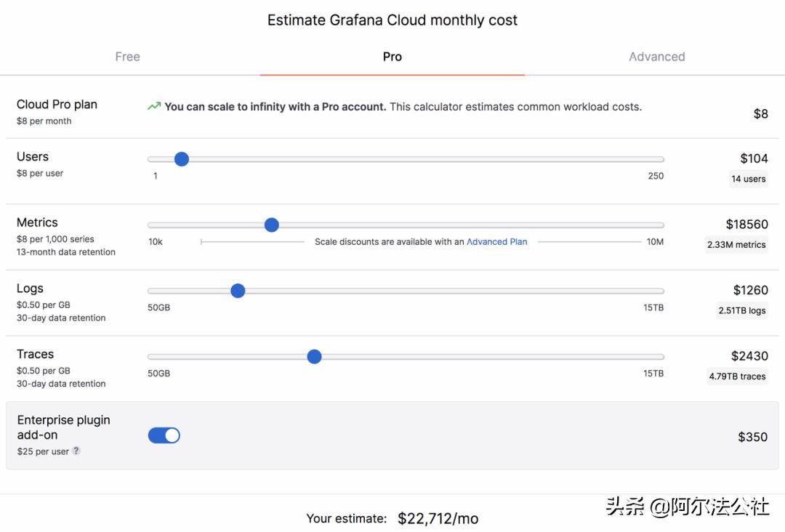The image size is (785, 532).
Task: Click the Enterprise plugin help question icon
Action: click(76, 451)
